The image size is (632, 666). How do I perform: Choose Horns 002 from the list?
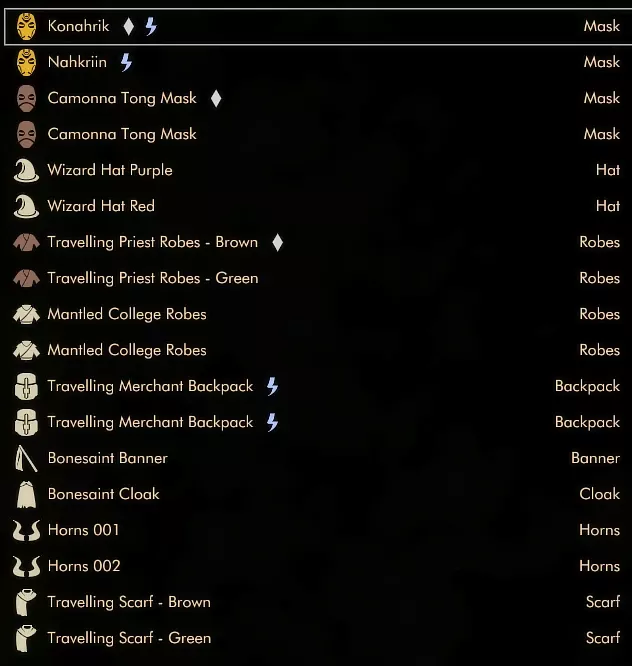coord(316,566)
